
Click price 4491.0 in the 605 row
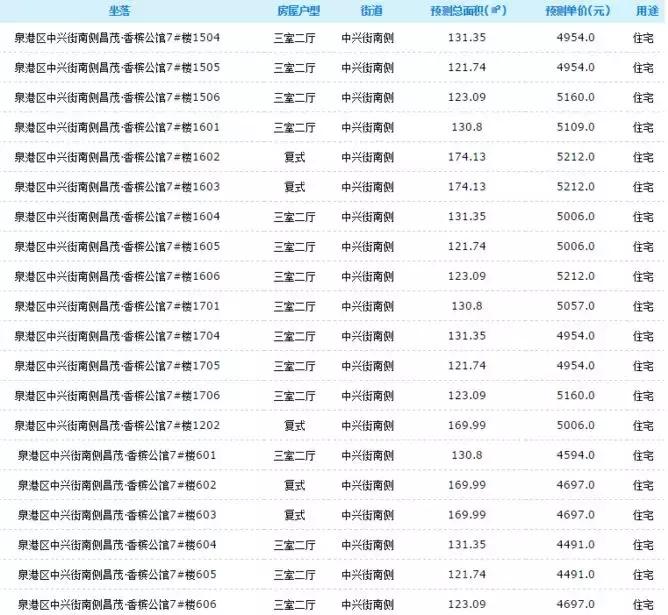click(x=576, y=574)
